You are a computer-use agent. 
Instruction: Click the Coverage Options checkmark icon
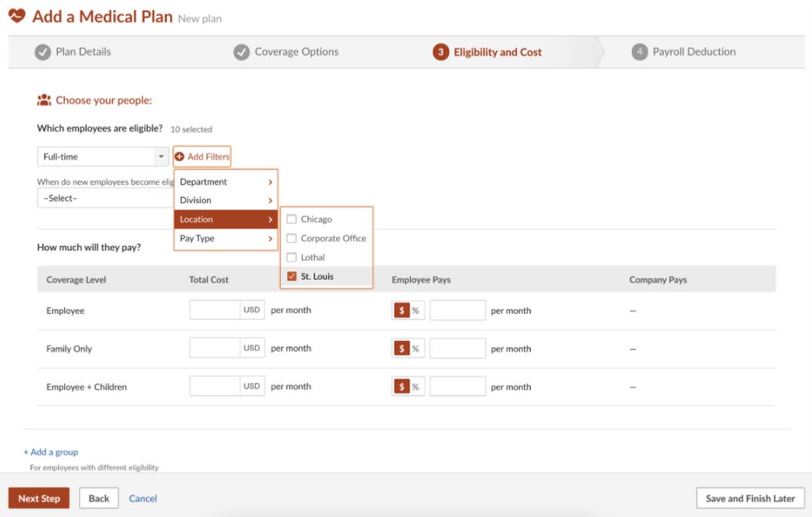pyautogui.click(x=242, y=52)
